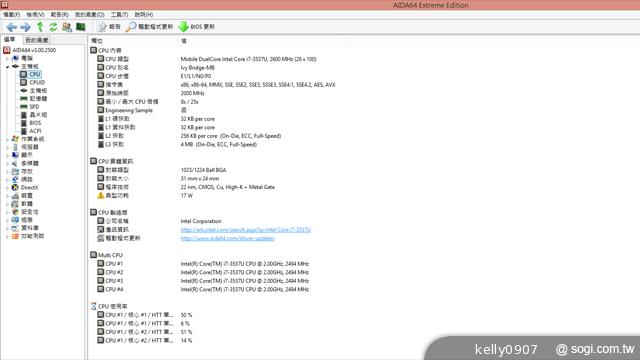
Task: Select the CPU node icon in tree
Action: click(x=24, y=74)
